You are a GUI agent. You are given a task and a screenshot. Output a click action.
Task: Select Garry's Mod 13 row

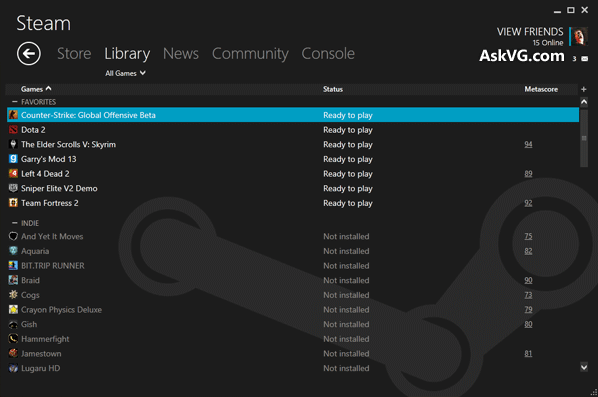[293, 159]
